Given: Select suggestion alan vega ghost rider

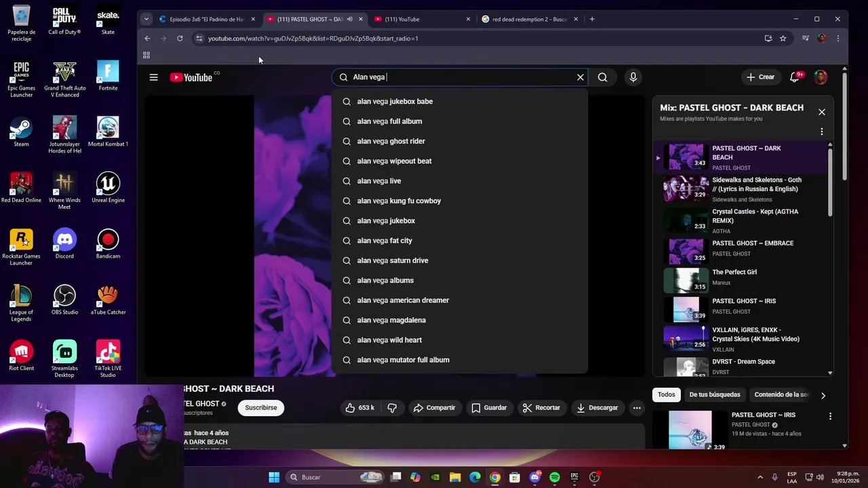Looking at the screenshot, I should click(x=460, y=141).
